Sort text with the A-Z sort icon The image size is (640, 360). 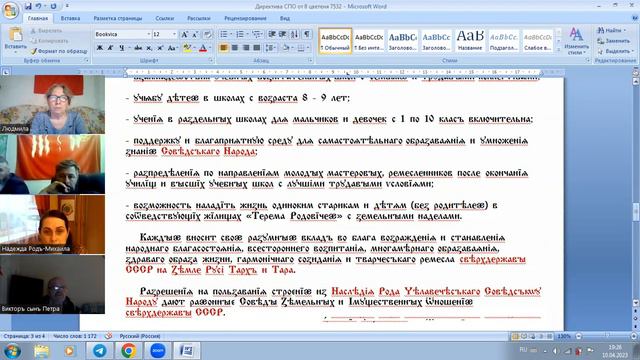coord(295,35)
